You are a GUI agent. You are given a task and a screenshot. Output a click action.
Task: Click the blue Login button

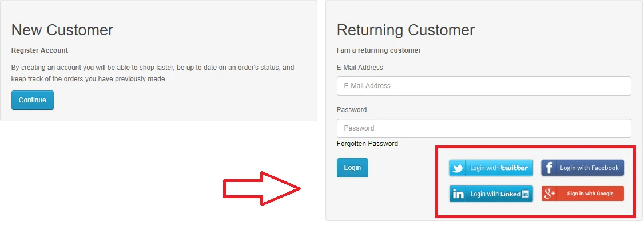pos(352,168)
